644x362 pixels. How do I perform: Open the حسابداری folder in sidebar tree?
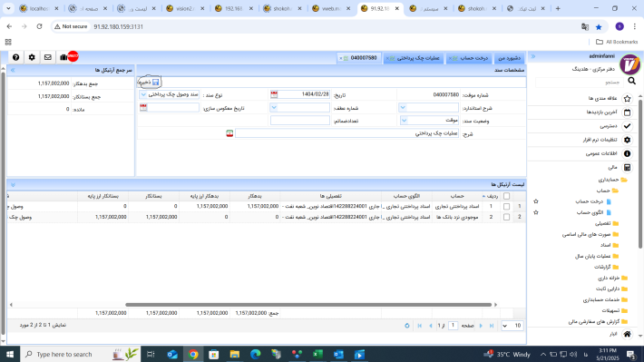pos(612,180)
